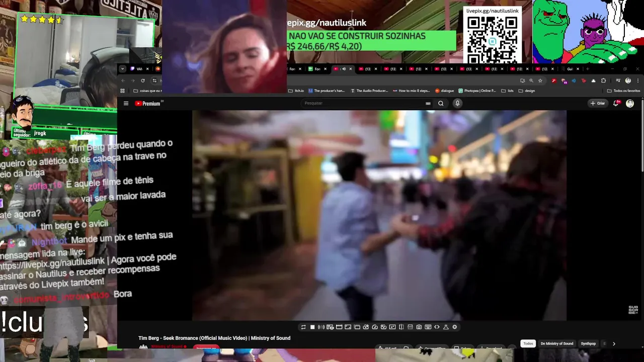This screenshot has width=644, height=362.
Task: Open the Criar create menu
Action: point(598,103)
